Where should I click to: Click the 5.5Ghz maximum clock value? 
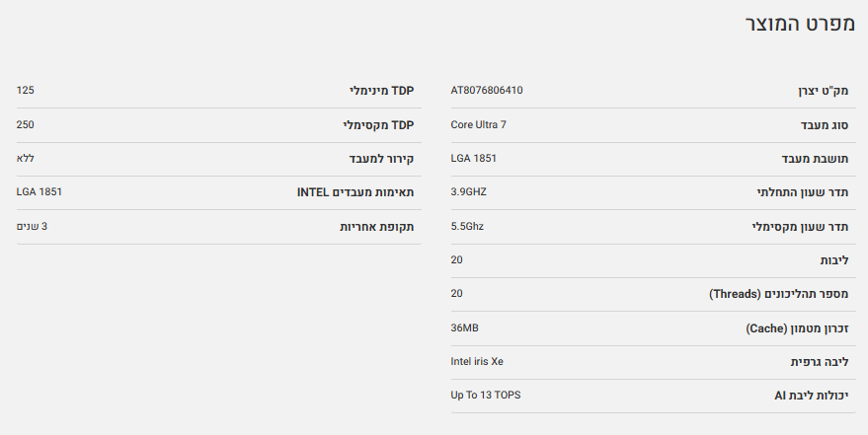467,226
